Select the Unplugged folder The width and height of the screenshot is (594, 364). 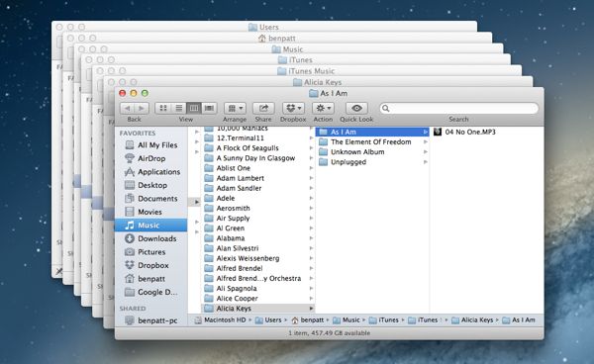[372, 162]
